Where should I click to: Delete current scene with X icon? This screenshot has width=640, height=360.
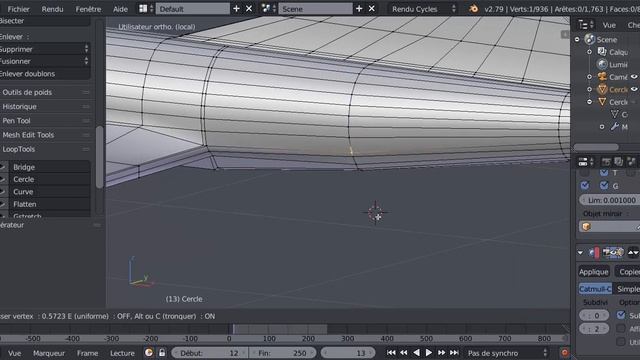pos(372,9)
